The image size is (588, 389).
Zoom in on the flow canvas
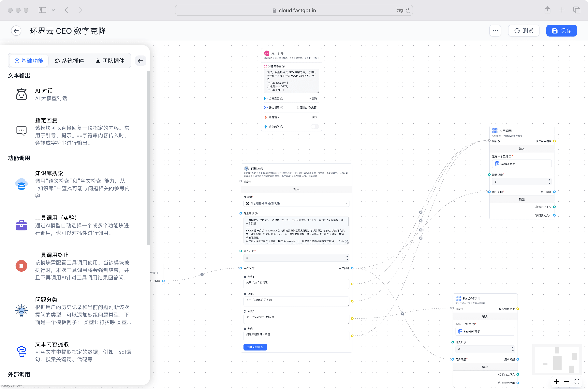click(556, 381)
